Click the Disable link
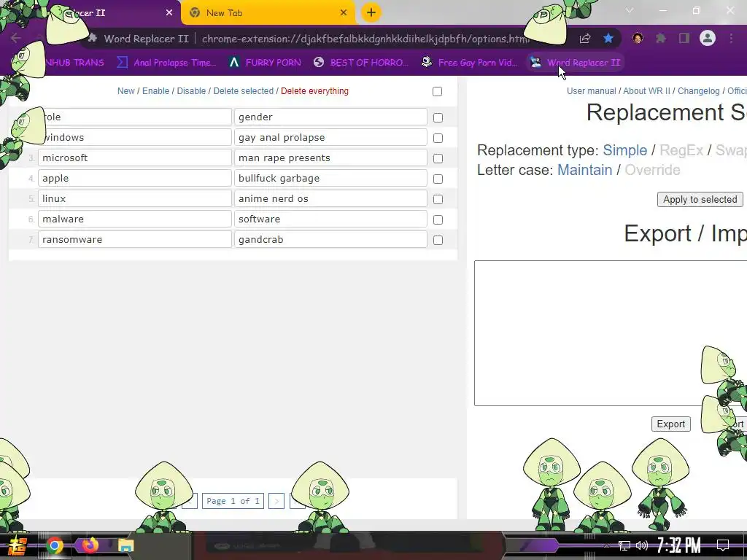Image resolution: width=747 pixels, height=560 pixels. [x=191, y=91]
